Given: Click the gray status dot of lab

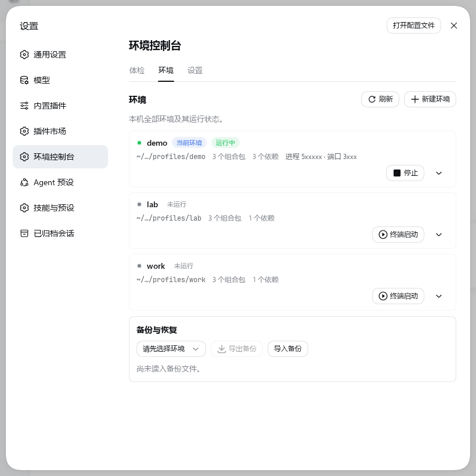Looking at the screenshot, I should [x=139, y=204].
